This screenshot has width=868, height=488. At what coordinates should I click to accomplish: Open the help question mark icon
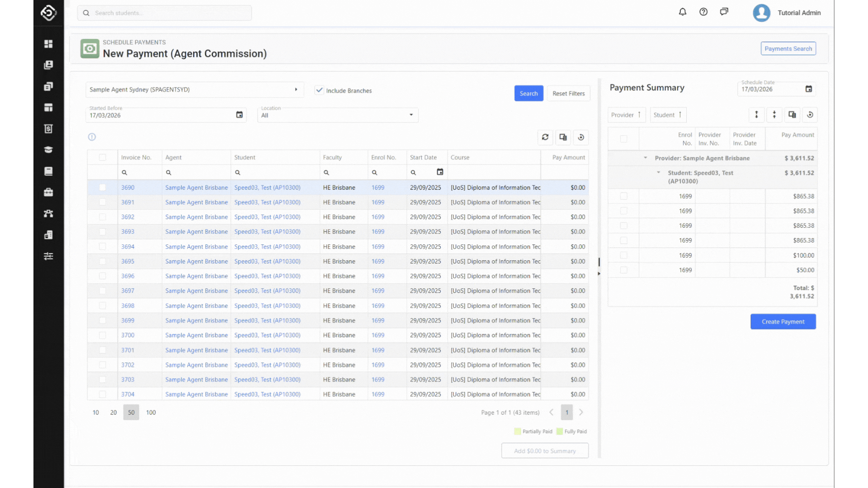pos(703,12)
